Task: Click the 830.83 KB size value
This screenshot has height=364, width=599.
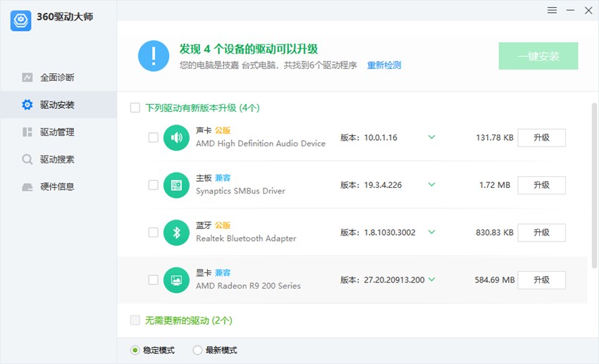Action: [x=495, y=233]
